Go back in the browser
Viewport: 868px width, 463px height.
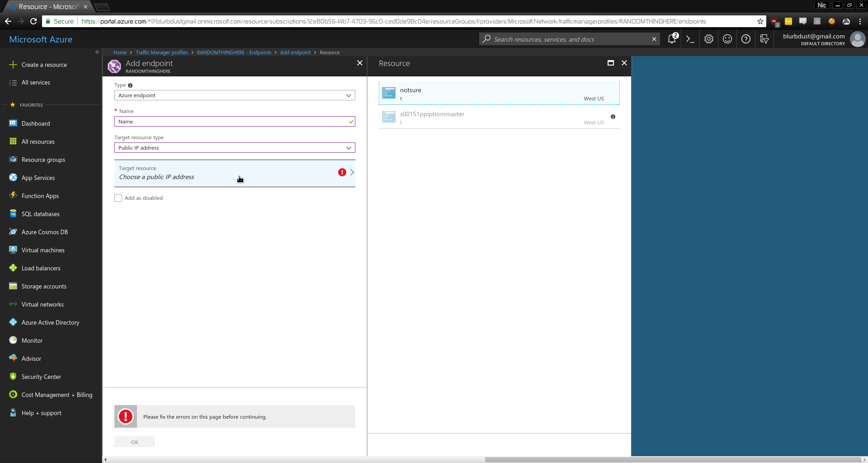pos(8,21)
